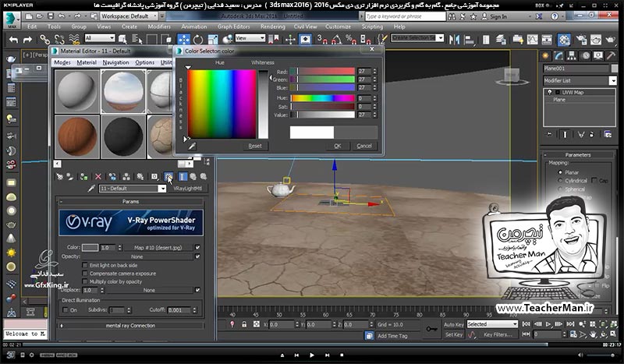Click the Mirror tool icon
This screenshot has height=364, width=624.
pos(454,40)
